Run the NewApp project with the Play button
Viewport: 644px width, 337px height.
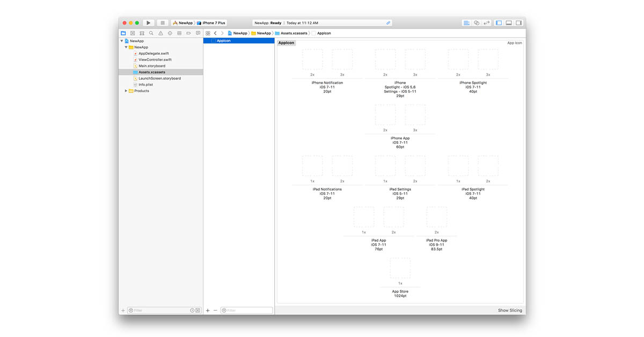pos(149,23)
